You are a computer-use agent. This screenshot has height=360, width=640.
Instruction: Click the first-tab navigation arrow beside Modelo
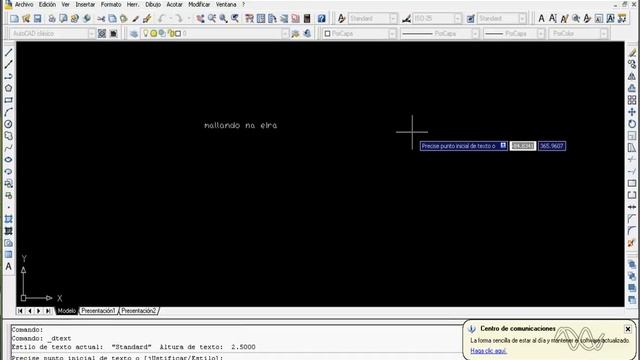(20, 311)
